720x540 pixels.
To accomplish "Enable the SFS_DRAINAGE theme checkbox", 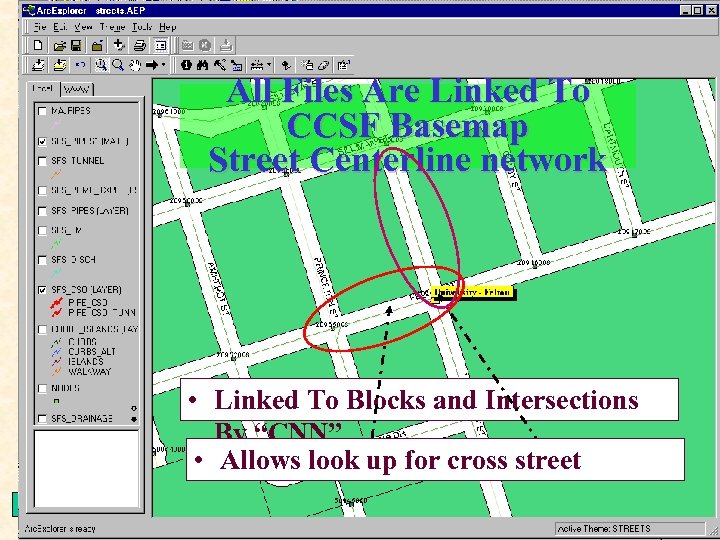I will pos(42,419).
